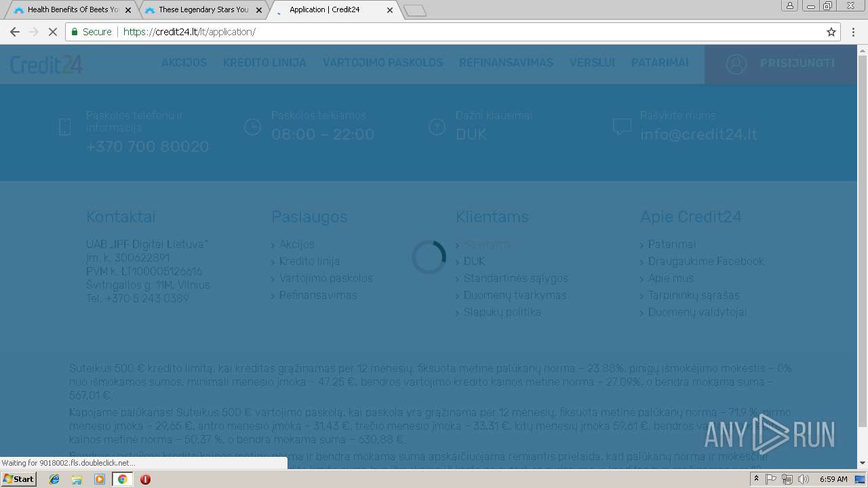Open Akcijos under Paslaugos
The height and width of the screenshot is (488, 868).
[x=296, y=245]
